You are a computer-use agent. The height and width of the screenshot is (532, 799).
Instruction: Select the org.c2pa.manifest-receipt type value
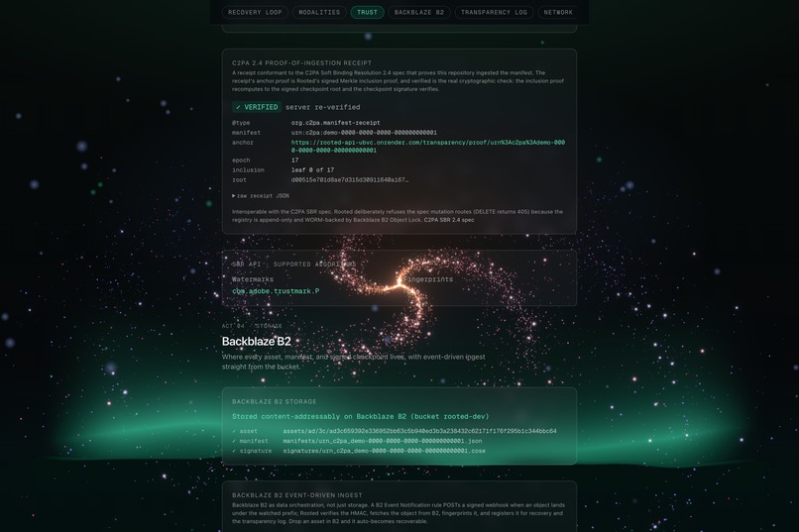335,123
